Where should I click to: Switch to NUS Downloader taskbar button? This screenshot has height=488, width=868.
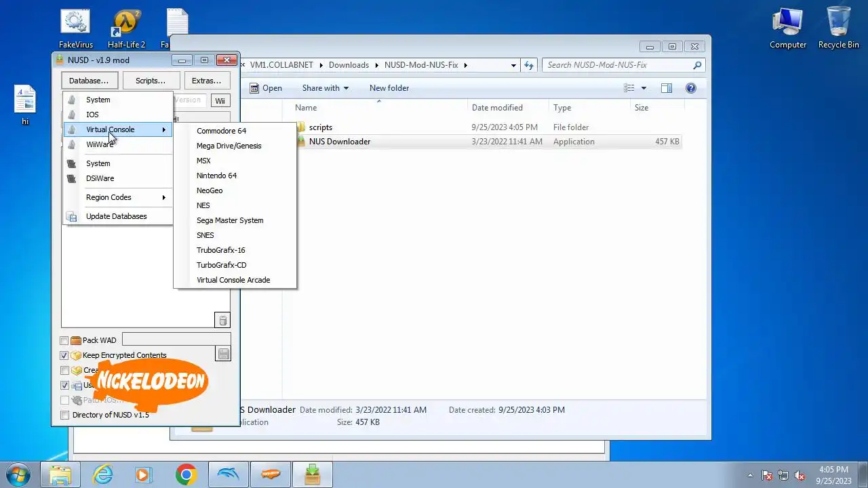(x=313, y=474)
